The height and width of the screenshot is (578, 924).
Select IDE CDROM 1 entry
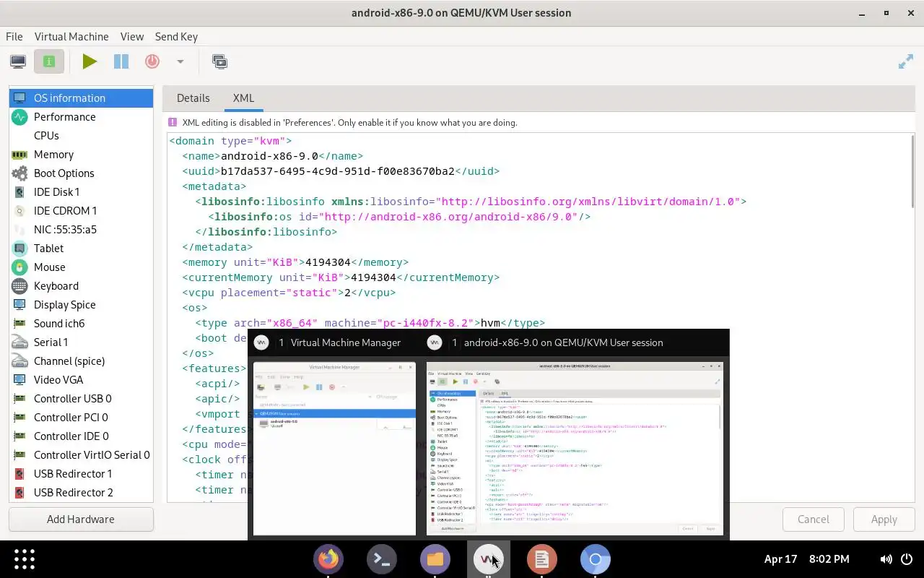click(x=81, y=210)
